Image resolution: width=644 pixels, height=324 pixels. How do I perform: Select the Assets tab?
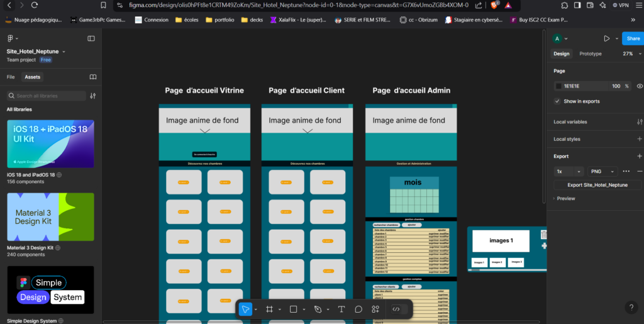click(x=33, y=77)
